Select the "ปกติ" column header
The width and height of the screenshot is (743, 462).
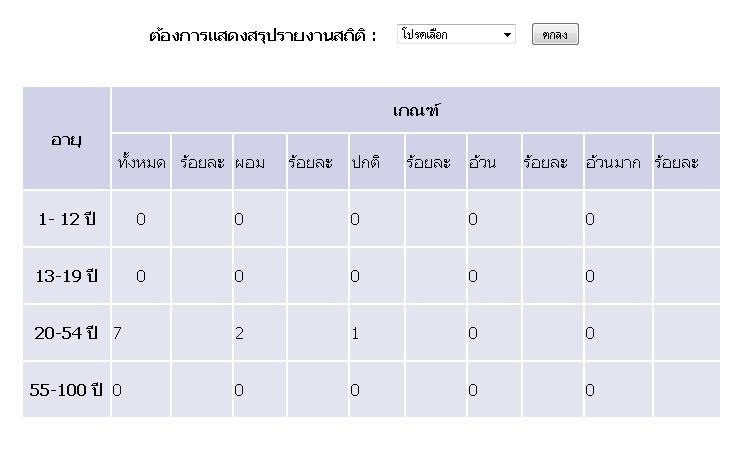365,162
